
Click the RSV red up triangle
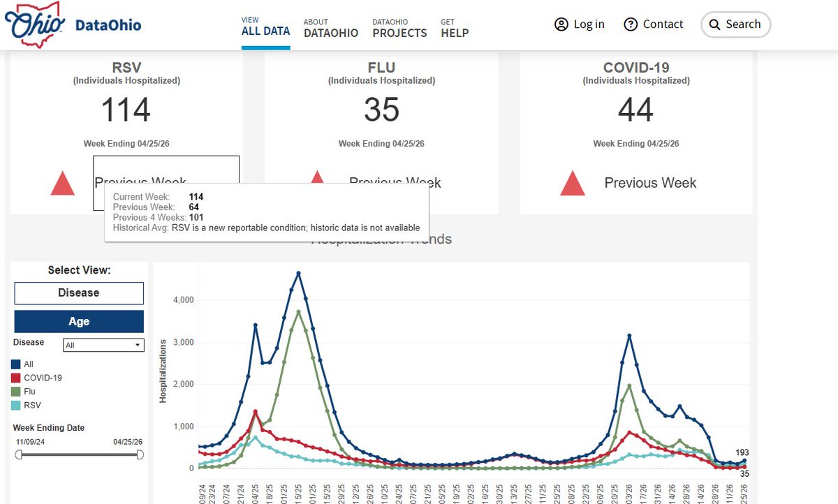click(63, 183)
